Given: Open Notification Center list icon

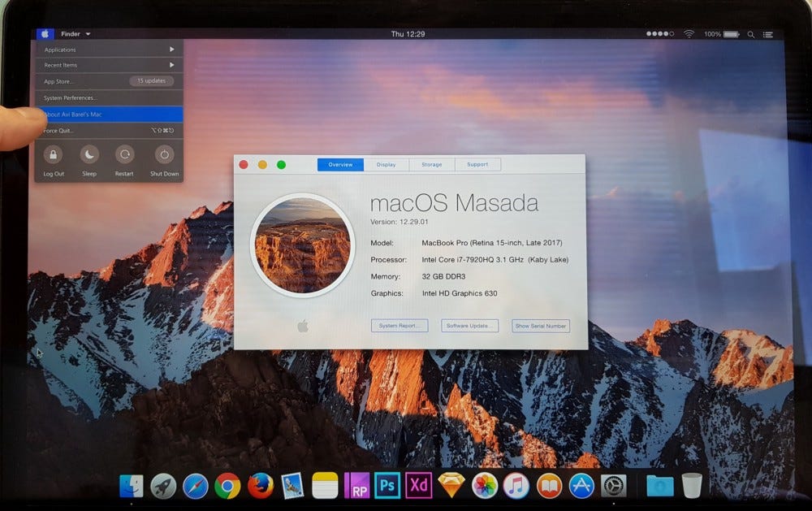Looking at the screenshot, I should (x=768, y=34).
